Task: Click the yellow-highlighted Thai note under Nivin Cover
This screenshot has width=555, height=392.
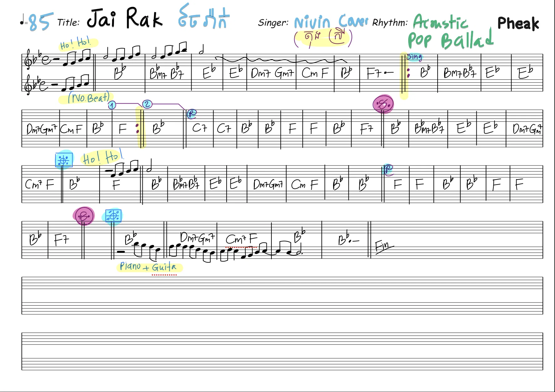Action: point(323,38)
